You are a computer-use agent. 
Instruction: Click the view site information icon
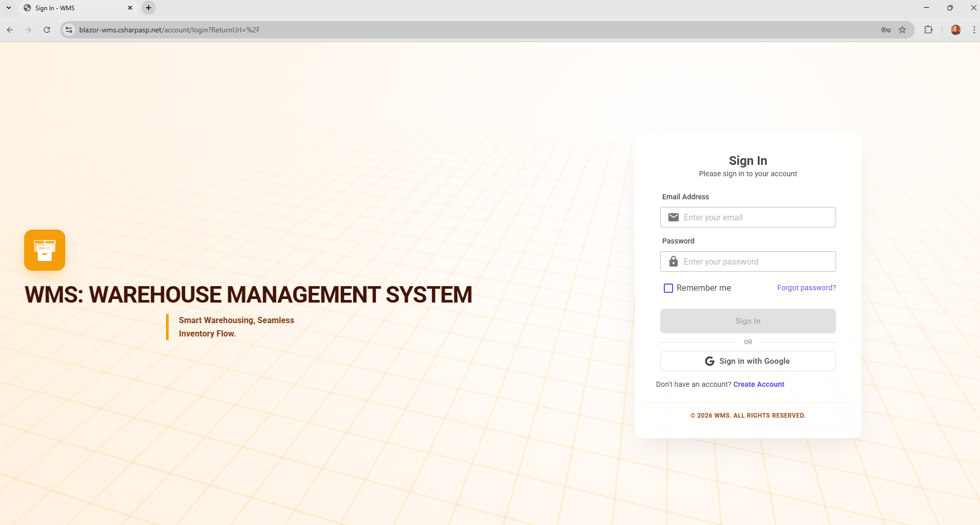(x=69, y=30)
